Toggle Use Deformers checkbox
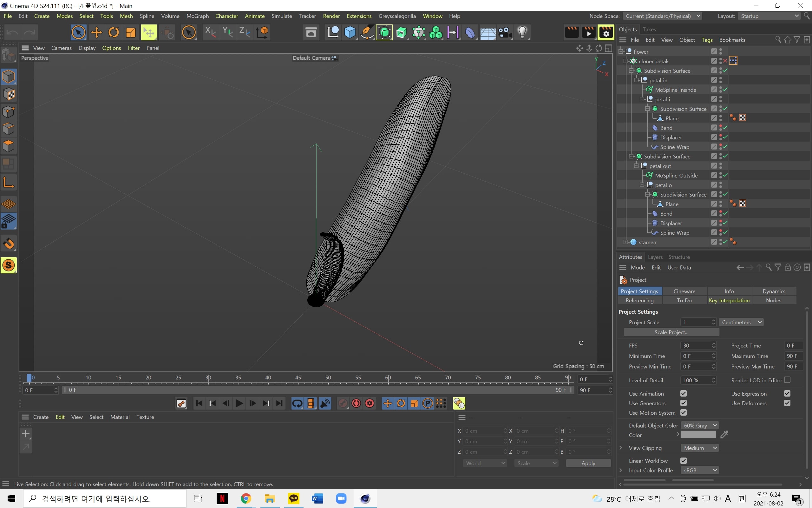 tap(787, 403)
